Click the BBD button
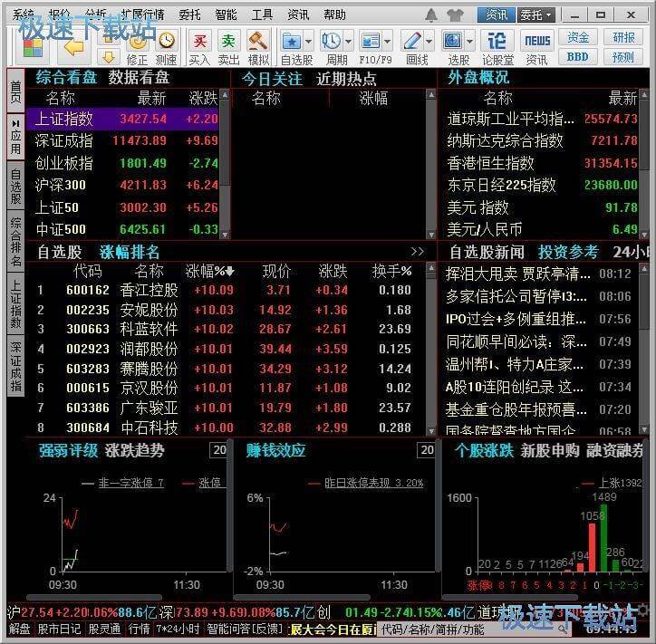 pos(578,57)
